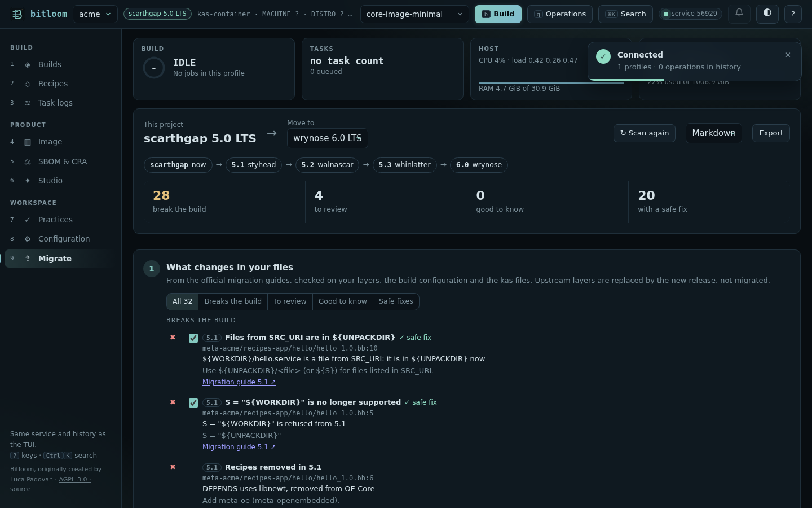Expand the acme project dropdown

[x=95, y=14]
